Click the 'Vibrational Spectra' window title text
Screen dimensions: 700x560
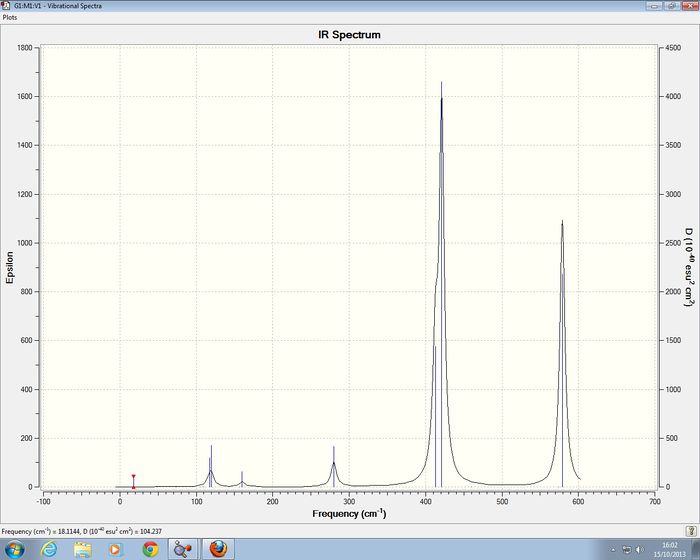(58, 6)
